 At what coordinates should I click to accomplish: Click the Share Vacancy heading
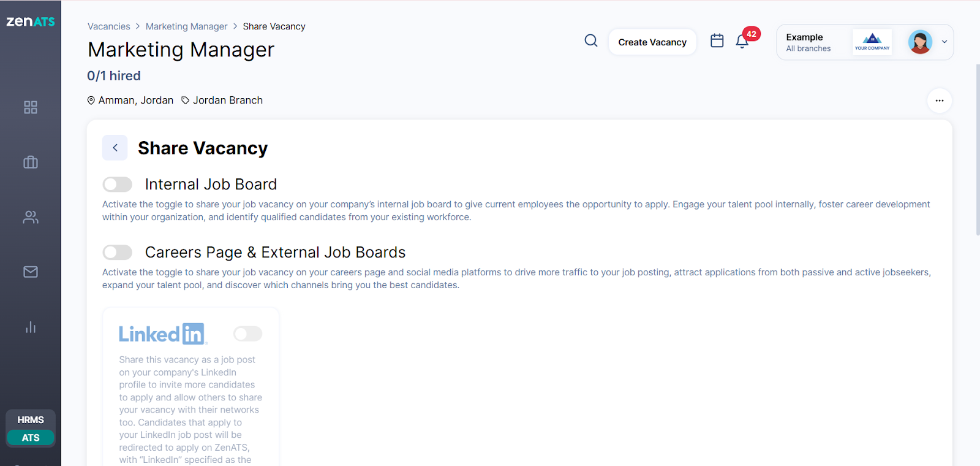coord(203,148)
